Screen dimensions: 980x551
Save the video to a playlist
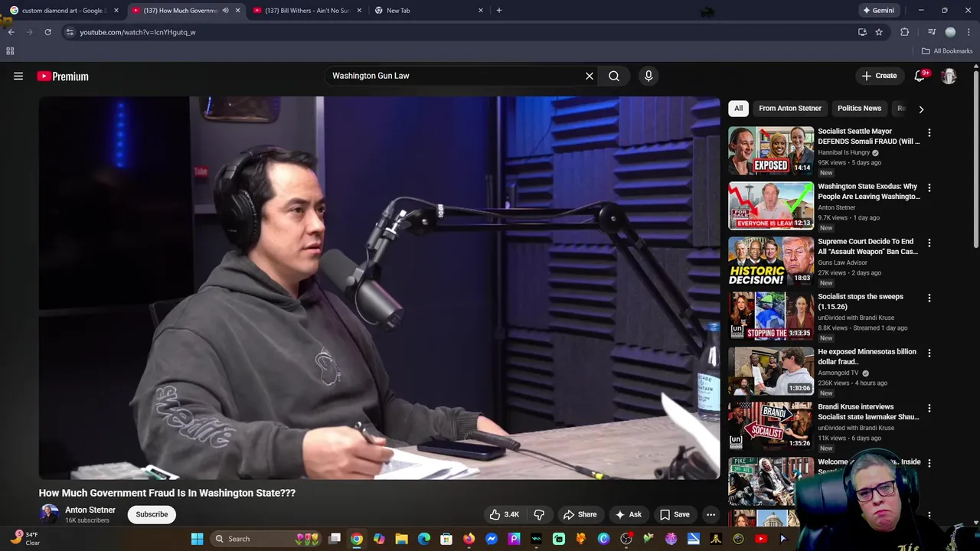pos(675,514)
